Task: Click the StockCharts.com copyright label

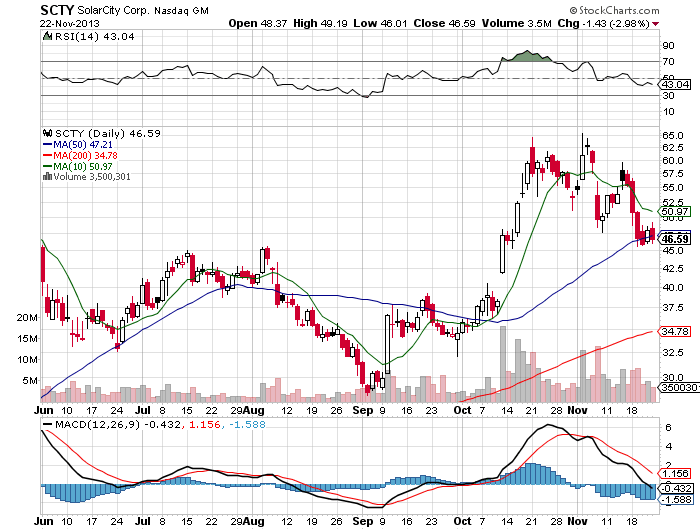Action: point(614,10)
